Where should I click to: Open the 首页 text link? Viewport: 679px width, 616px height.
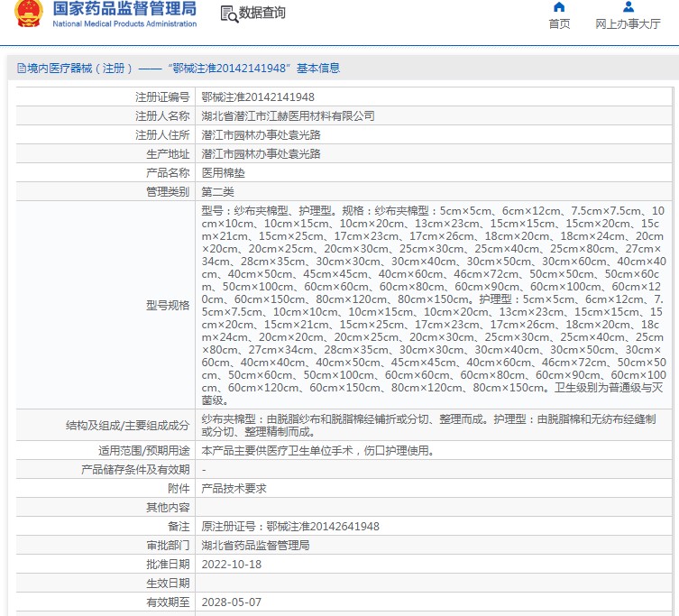tap(559, 24)
